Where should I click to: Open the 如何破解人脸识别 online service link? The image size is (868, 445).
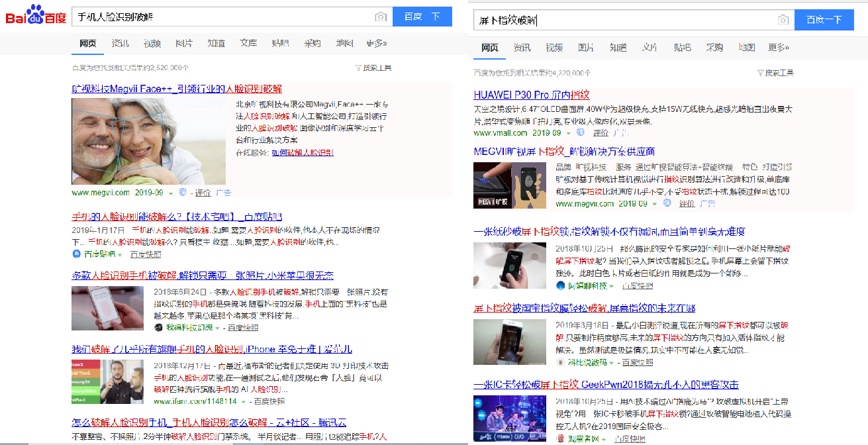(x=302, y=152)
